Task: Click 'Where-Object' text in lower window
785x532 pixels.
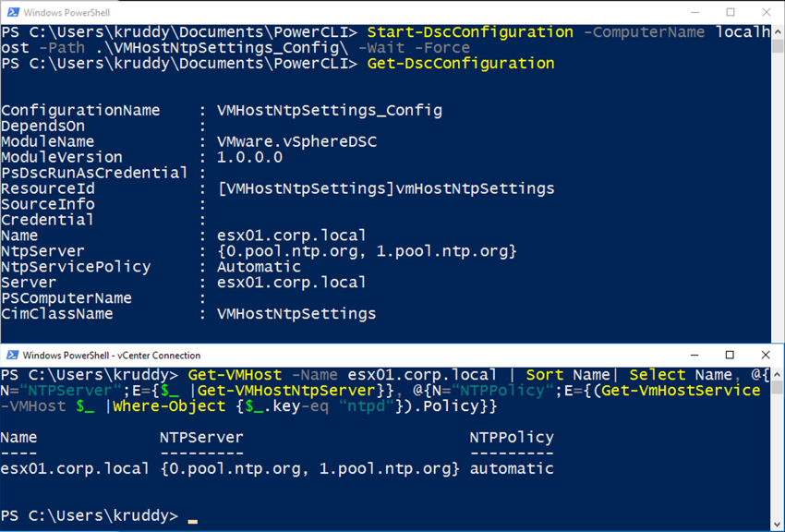Action: point(169,406)
